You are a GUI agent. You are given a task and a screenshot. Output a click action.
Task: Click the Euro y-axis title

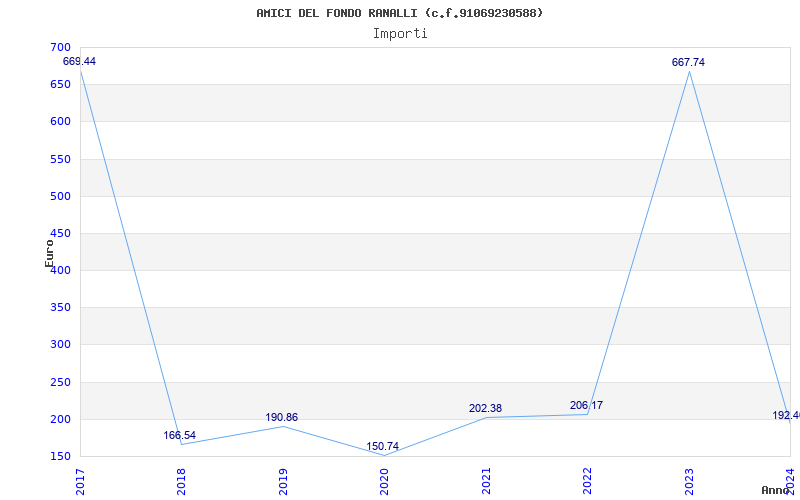[49, 253]
